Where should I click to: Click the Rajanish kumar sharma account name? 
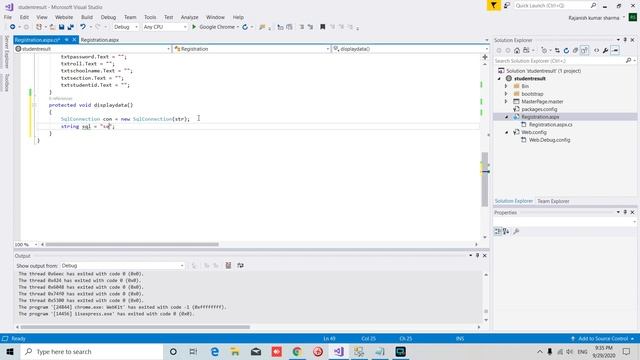pyautogui.click(x=594, y=18)
